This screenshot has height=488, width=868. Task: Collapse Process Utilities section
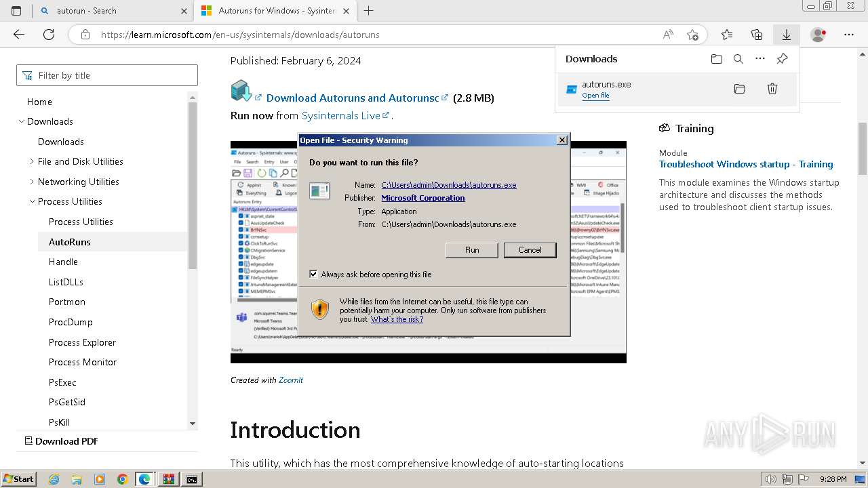[32, 201]
